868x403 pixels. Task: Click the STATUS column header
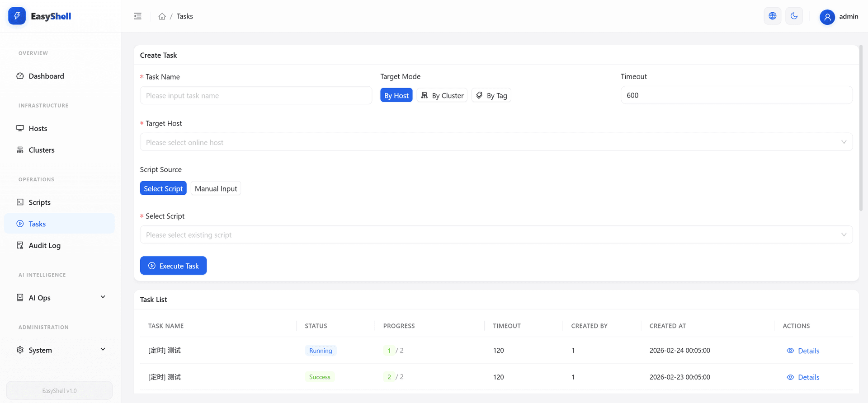point(316,326)
